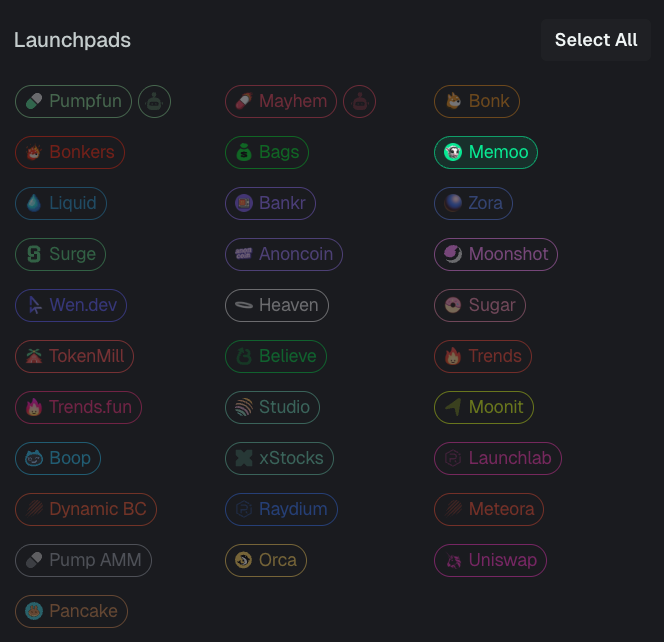This screenshot has height=642, width=664.
Task: Toggle Heaven launchpad filter
Action: 277,305
